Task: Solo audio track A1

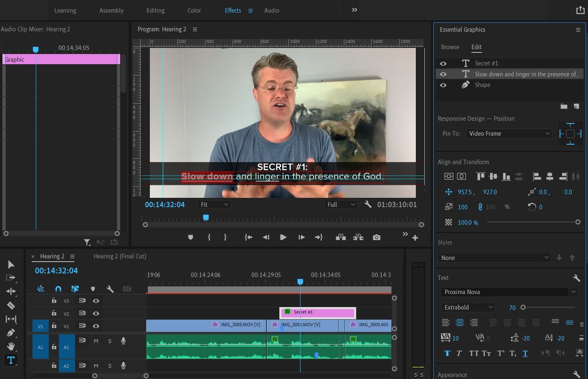Action: pyautogui.click(x=110, y=341)
